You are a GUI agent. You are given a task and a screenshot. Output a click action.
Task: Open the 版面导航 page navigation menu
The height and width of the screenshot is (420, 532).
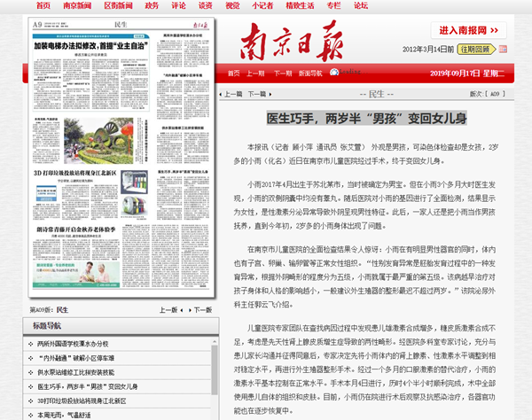click(x=309, y=74)
